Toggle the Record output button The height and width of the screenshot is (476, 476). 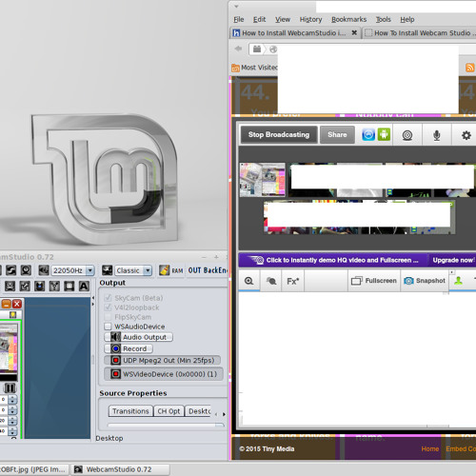point(129,348)
